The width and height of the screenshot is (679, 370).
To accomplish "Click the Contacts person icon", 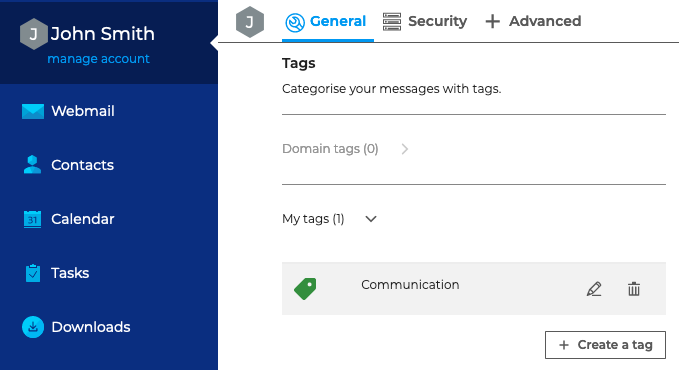I will click(32, 165).
